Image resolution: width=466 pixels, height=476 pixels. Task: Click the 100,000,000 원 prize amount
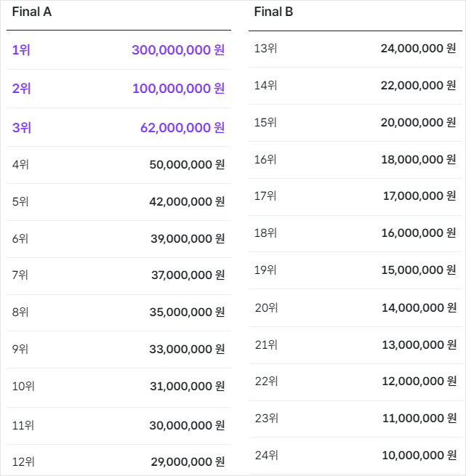click(178, 89)
